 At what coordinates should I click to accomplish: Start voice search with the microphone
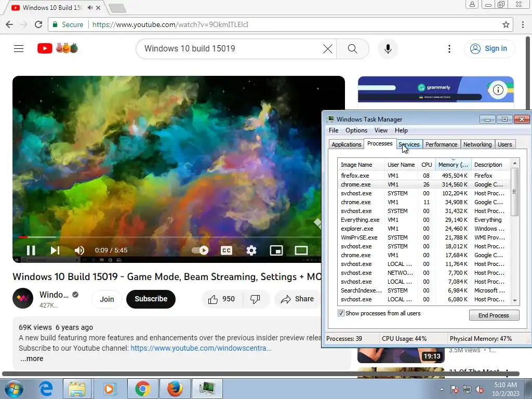coord(388,49)
